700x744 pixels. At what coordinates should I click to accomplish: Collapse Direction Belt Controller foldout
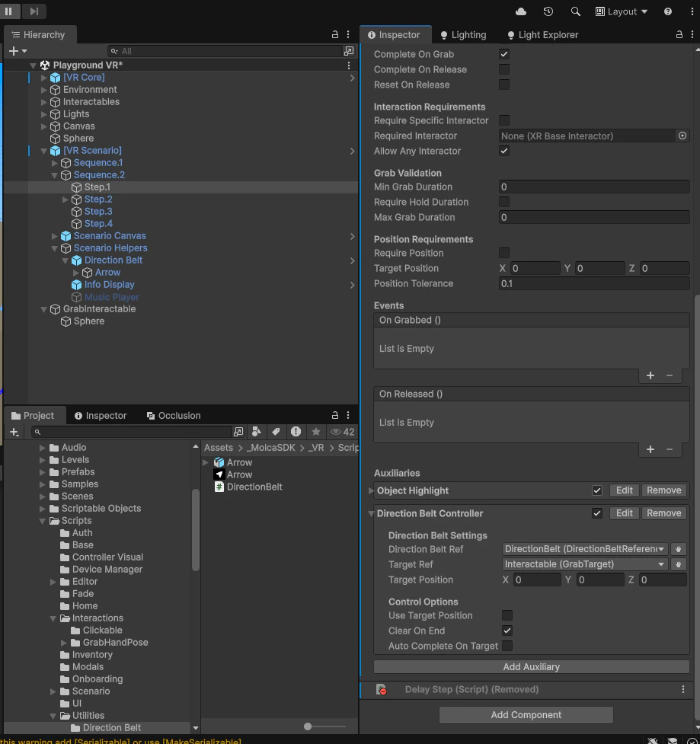point(371,513)
